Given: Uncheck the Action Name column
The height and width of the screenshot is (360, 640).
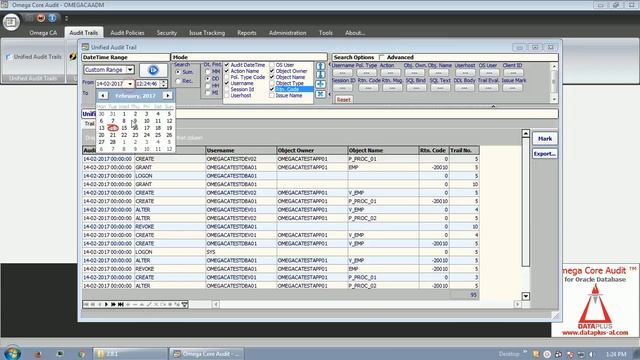Looking at the screenshot, I should click(x=227, y=71).
